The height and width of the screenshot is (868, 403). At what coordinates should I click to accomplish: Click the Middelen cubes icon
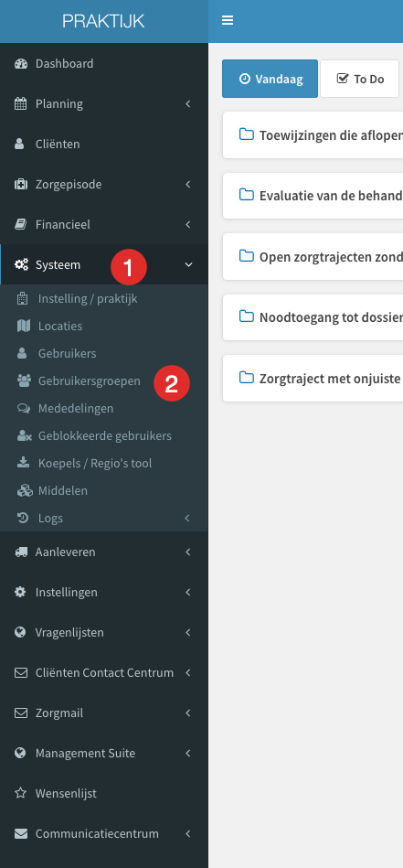pyautogui.click(x=25, y=490)
